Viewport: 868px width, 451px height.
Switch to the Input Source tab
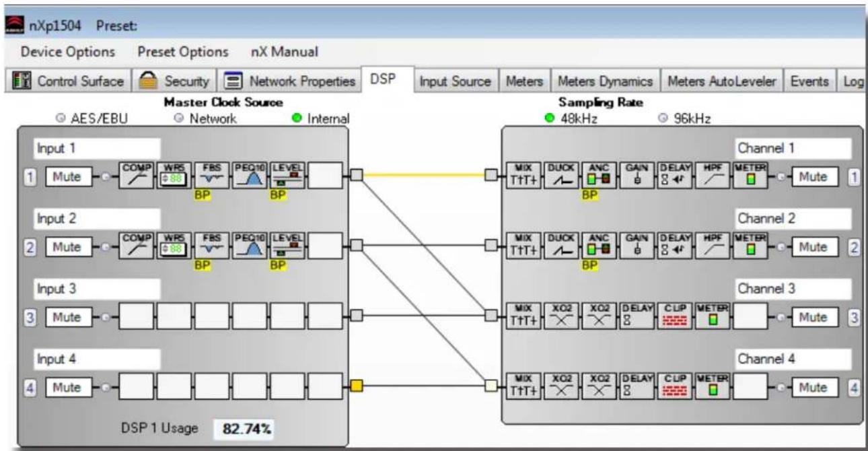pyautogui.click(x=455, y=81)
